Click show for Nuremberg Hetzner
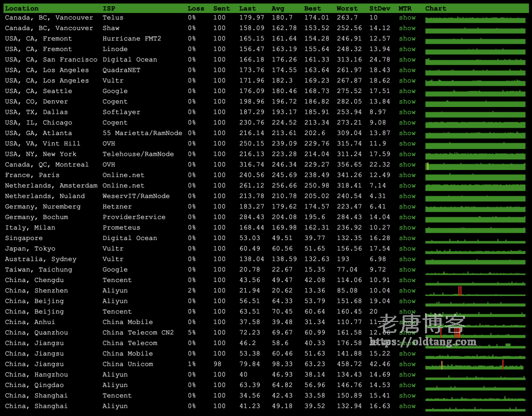This screenshot has width=532, height=416. point(407,207)
